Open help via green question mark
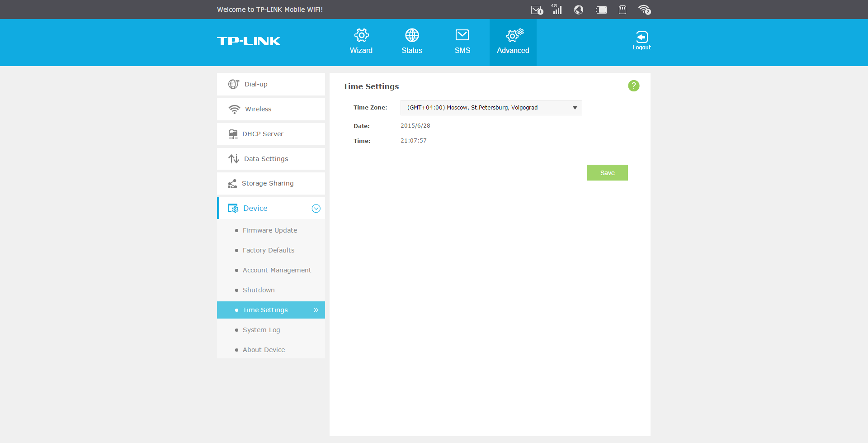This screenshot has width=868, height=443. [x=634, y=86]
